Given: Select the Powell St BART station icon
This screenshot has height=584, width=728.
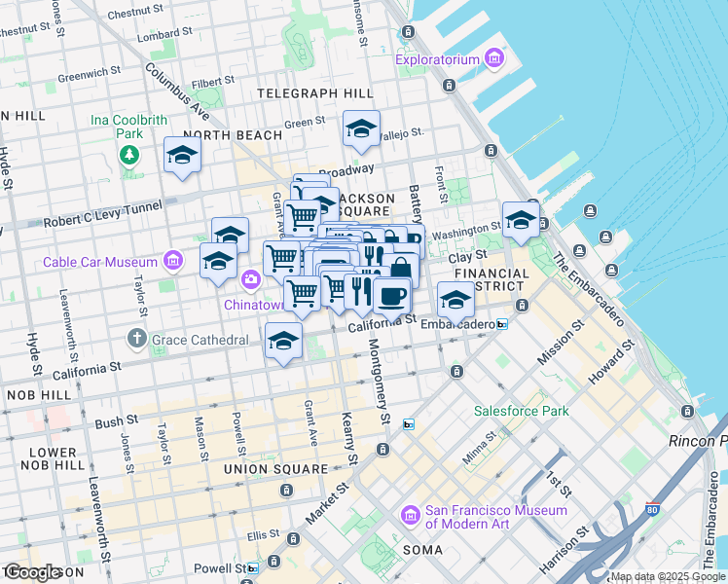Looking at the screenshot, I should (x=253, y=568).
